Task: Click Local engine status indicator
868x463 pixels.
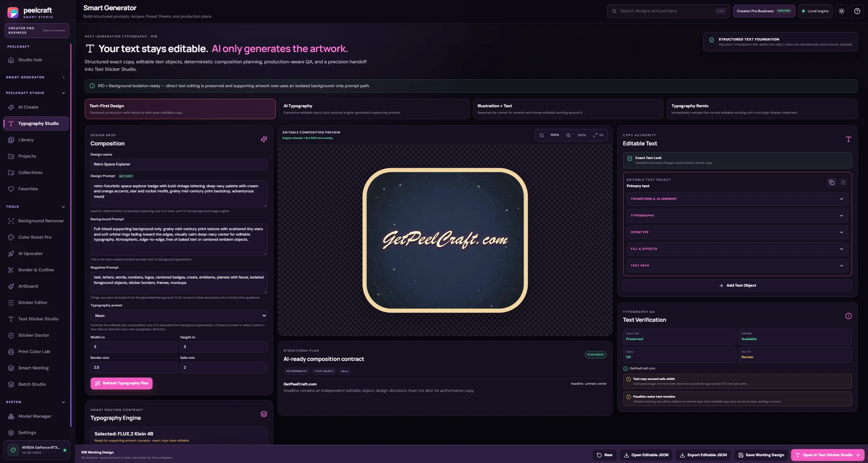Action: pos(815,11)
